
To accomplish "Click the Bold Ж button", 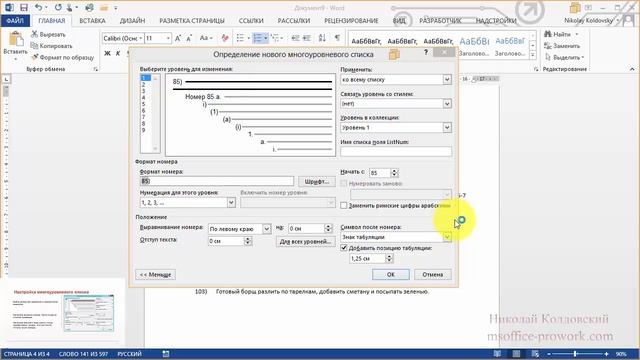I will [107, 53].
